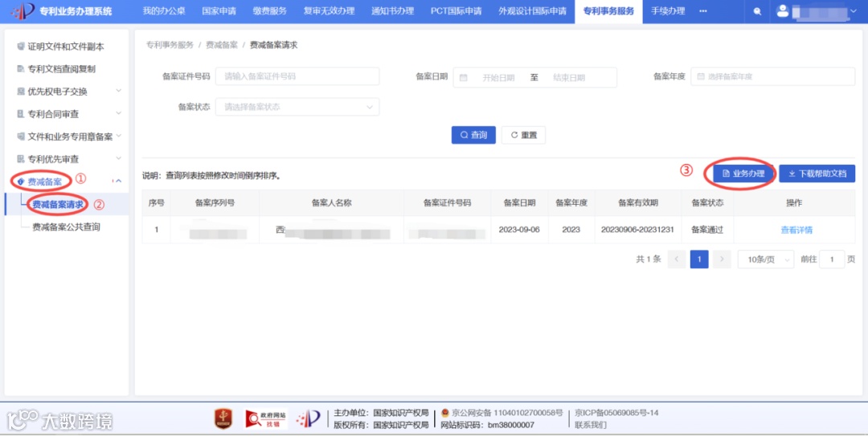Screen dimensions: 868x437
Task: Click the 选择备案年度 year field
Action: pyautogui.click(x=773, y=76)
